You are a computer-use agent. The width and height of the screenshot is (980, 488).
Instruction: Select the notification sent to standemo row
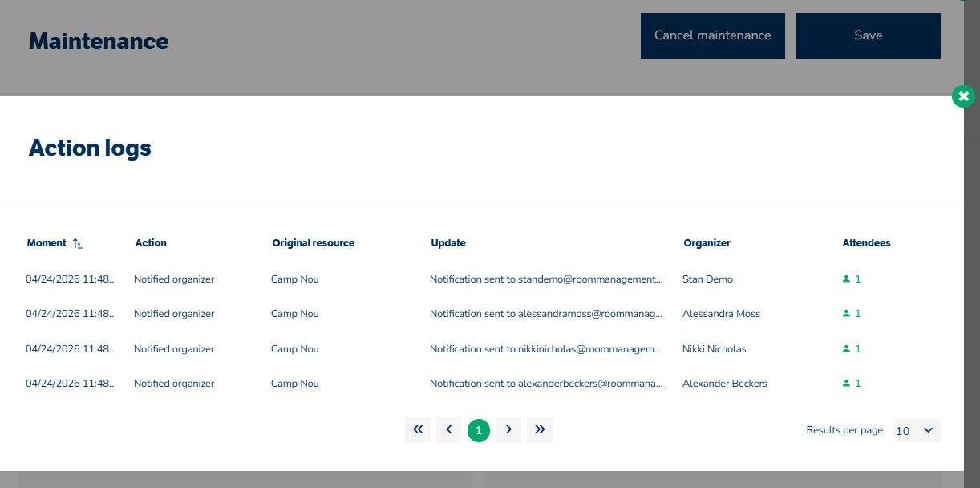546,279
